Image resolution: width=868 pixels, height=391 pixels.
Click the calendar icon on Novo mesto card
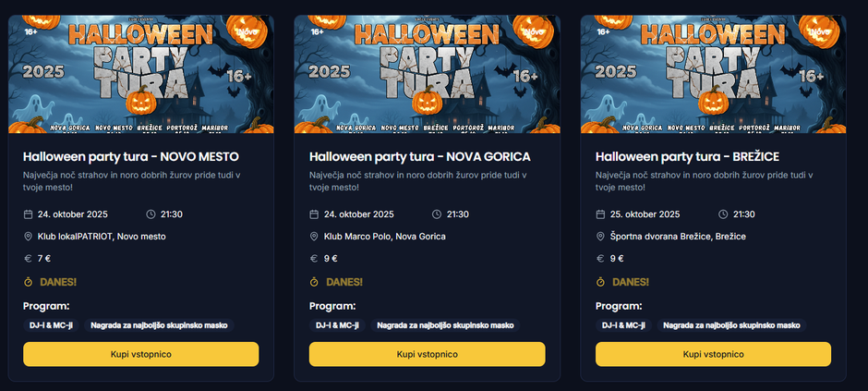coord(28,214)
